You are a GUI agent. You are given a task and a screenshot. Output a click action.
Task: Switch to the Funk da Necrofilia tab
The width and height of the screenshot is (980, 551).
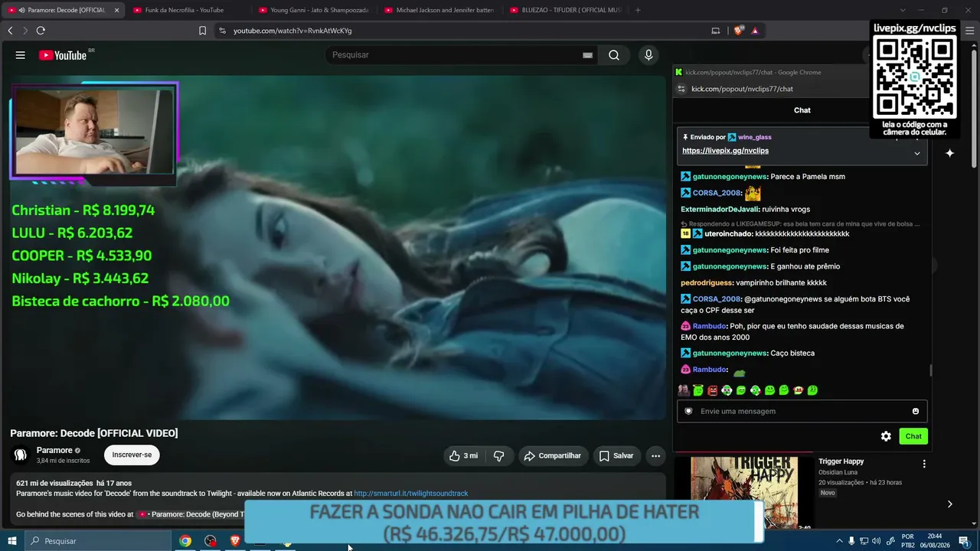[x=187, y=10]
